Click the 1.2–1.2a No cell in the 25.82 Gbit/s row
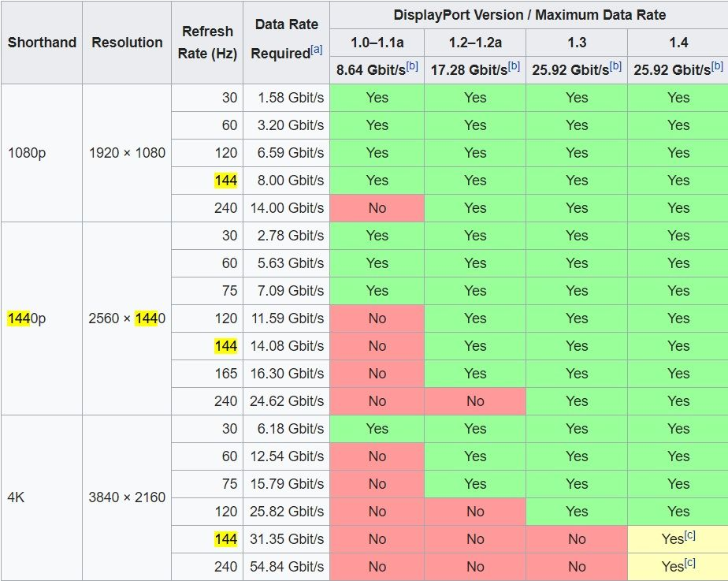 click(x=475, y=512)
